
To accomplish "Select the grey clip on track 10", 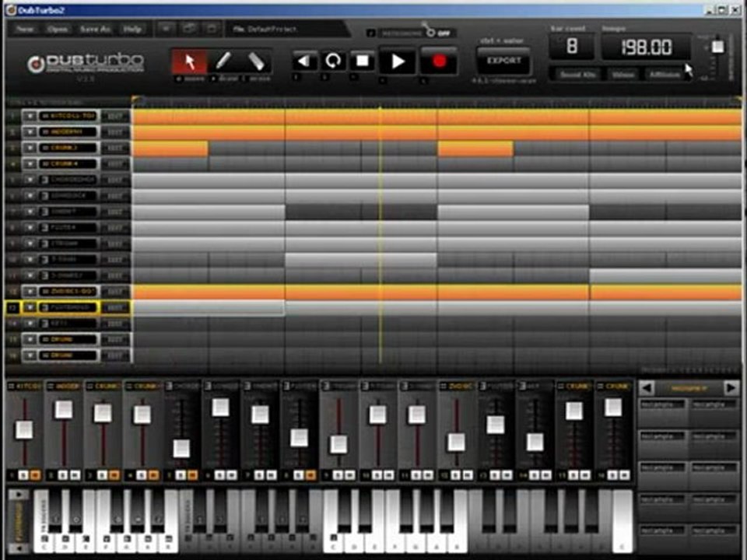I will (361, 260).
